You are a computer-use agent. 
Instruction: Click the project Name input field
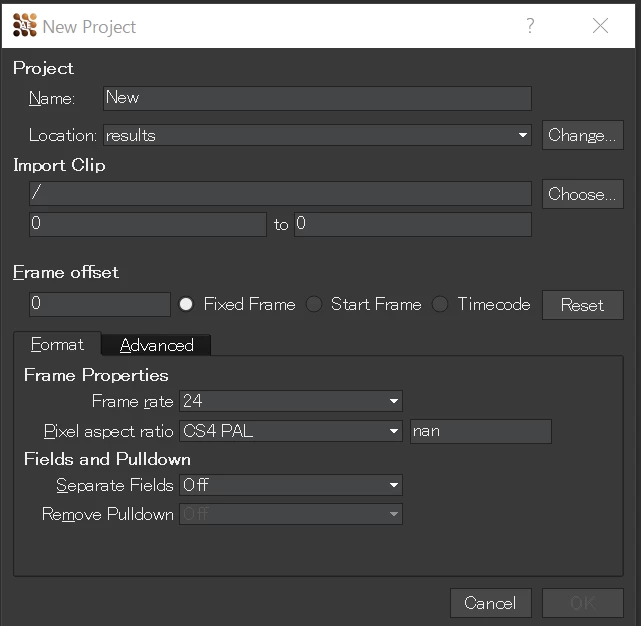(317, 98)
